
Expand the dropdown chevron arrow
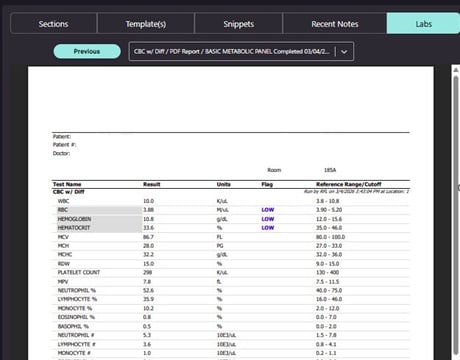(344, 52)
